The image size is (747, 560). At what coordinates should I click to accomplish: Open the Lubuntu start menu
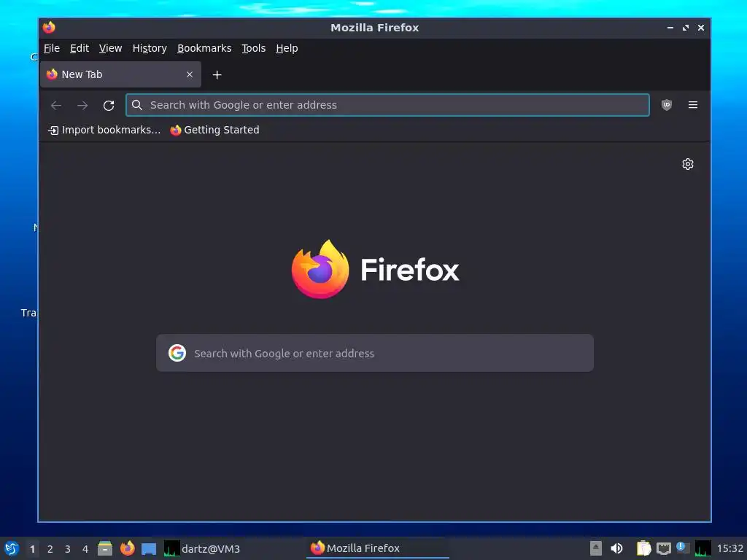point(12,548)
